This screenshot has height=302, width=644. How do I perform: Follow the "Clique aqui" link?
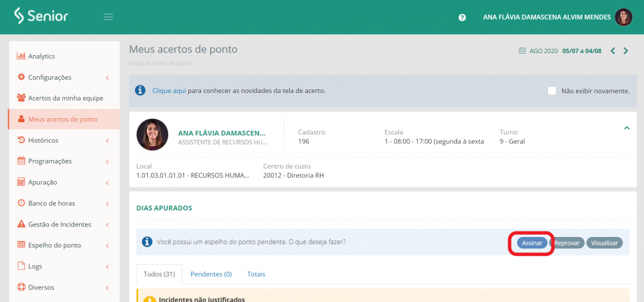[169, 91]
